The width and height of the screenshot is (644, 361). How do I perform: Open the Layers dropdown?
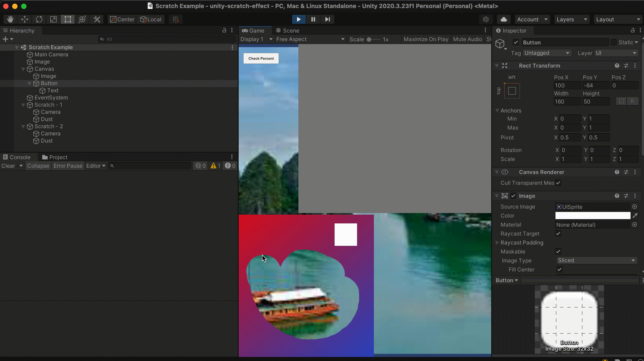571,19
